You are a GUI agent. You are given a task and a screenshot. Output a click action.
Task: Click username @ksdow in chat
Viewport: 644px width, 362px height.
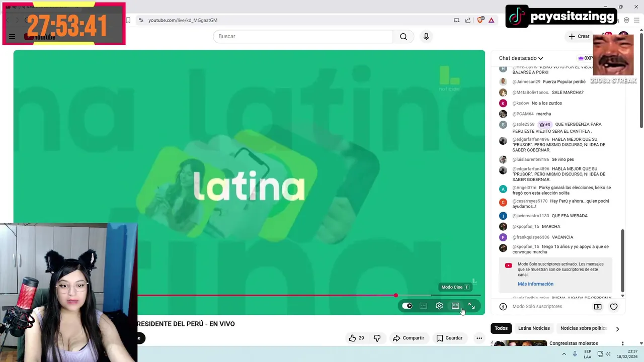(520, 103)
